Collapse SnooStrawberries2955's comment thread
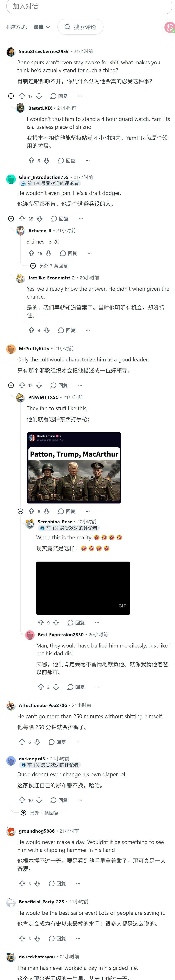Viewport: 175px width, 980px height. coord(11,96)
